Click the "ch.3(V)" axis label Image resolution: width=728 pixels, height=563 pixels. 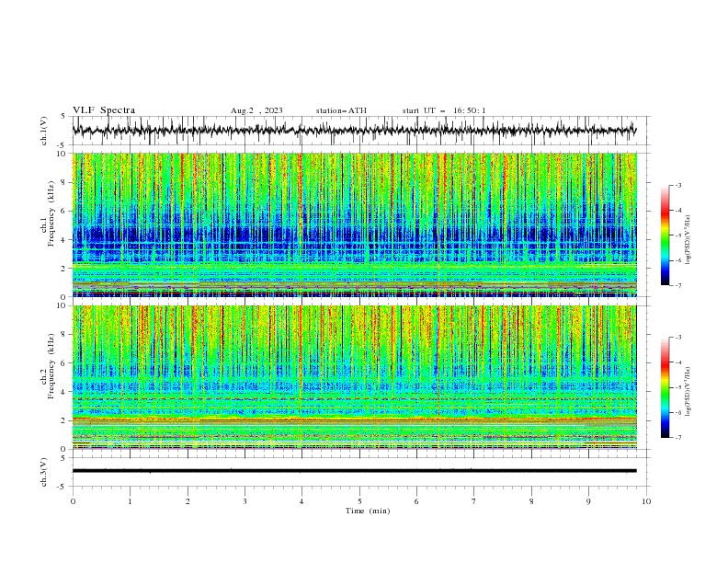point(44,472)
